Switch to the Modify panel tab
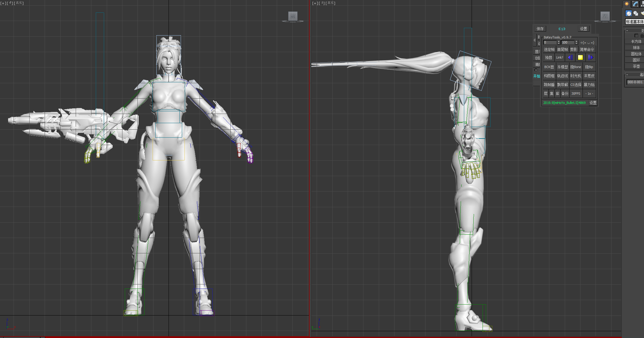Image resolution: width=644 pixels, height=338 pixels. [x=635, y=4]
